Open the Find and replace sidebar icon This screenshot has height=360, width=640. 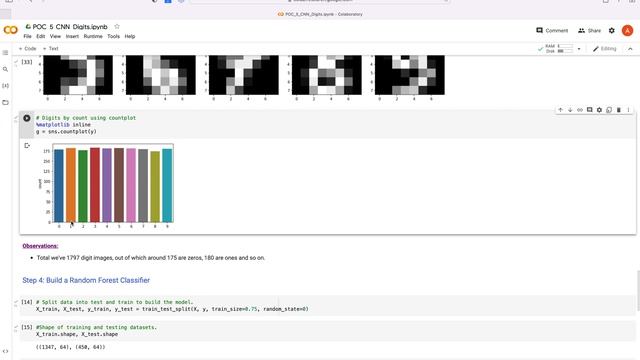click(5, 69)
